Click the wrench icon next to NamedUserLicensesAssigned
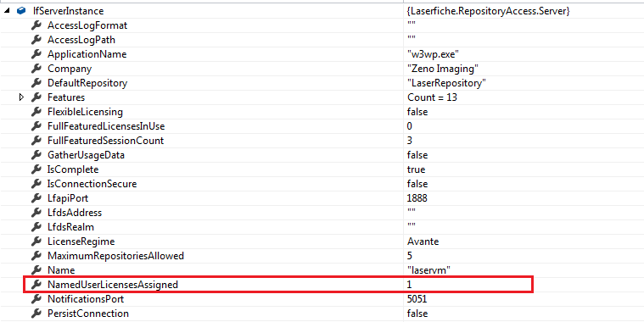The width and height of the screenshot is (644, 322). pyautogui.click(x=36, y=284)
